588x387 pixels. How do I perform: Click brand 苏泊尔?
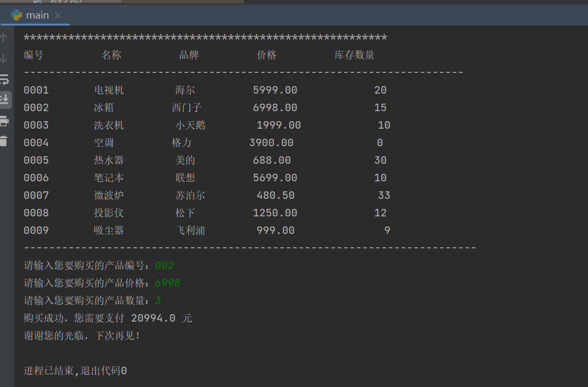tap(190, 195)
